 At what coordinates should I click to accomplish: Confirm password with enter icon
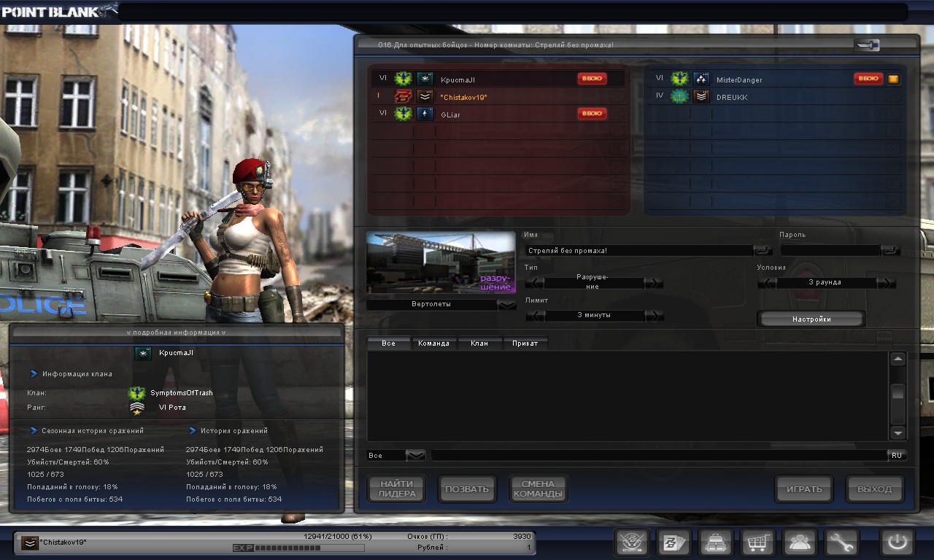tap(890, 250)
